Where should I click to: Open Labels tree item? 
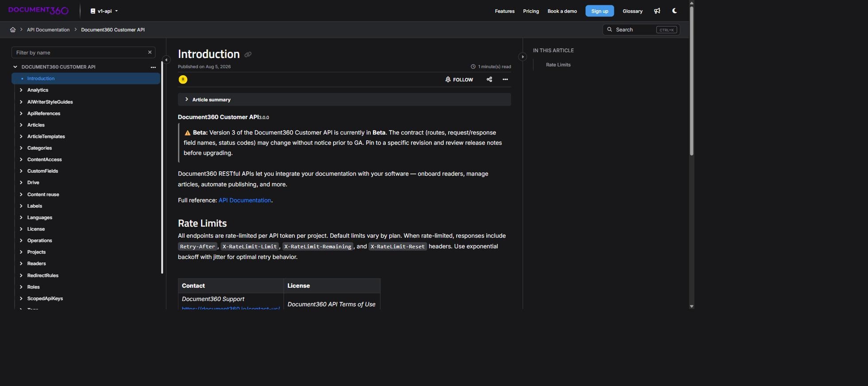[35, 206]
